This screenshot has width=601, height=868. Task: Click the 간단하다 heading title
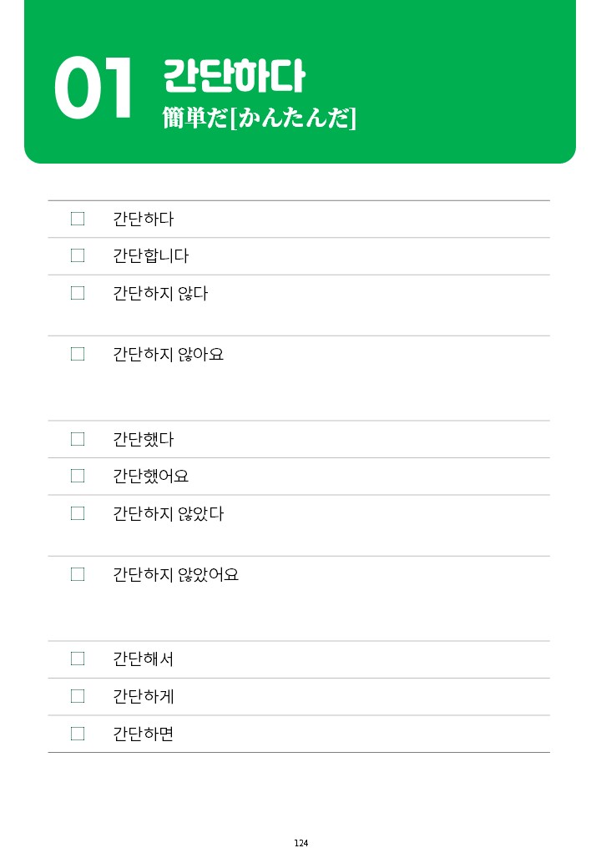click(x=234, y=75)
